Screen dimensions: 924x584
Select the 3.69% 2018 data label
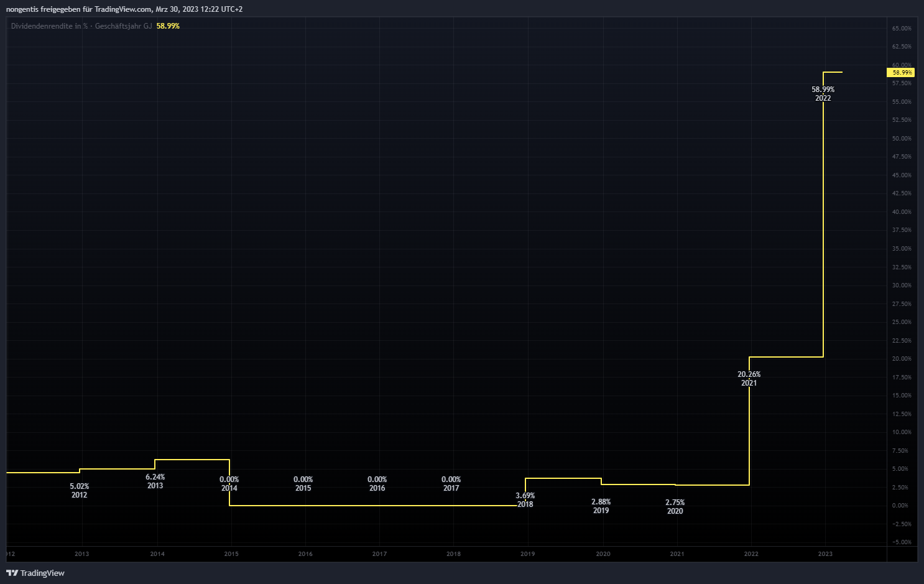[525, 500]
